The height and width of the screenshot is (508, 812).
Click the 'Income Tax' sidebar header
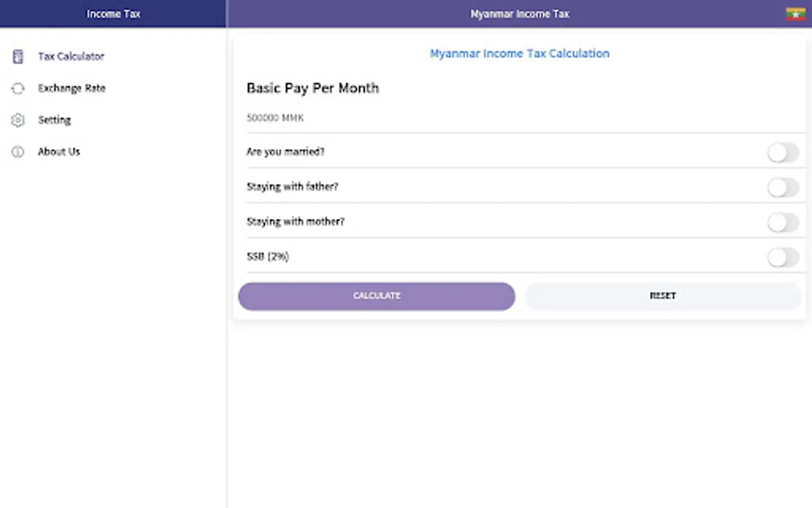[x=113, y=14]
